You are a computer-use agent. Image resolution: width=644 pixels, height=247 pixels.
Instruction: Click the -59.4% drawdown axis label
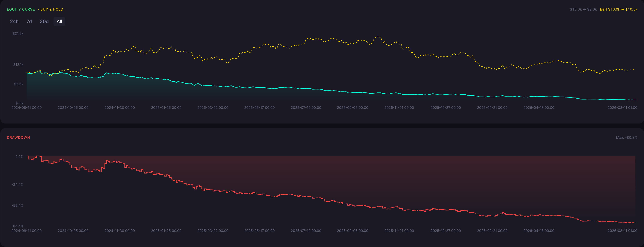[x=17, y=206]
